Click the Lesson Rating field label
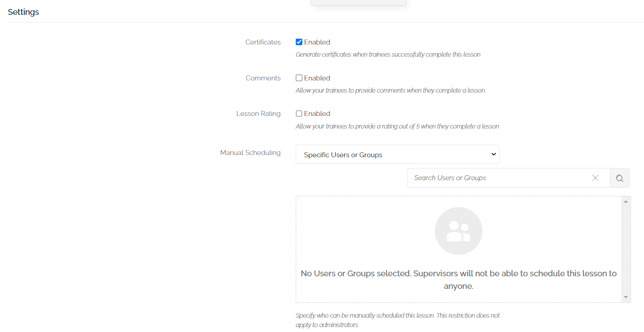The image size is (644, 332). (x=258, y=114)
